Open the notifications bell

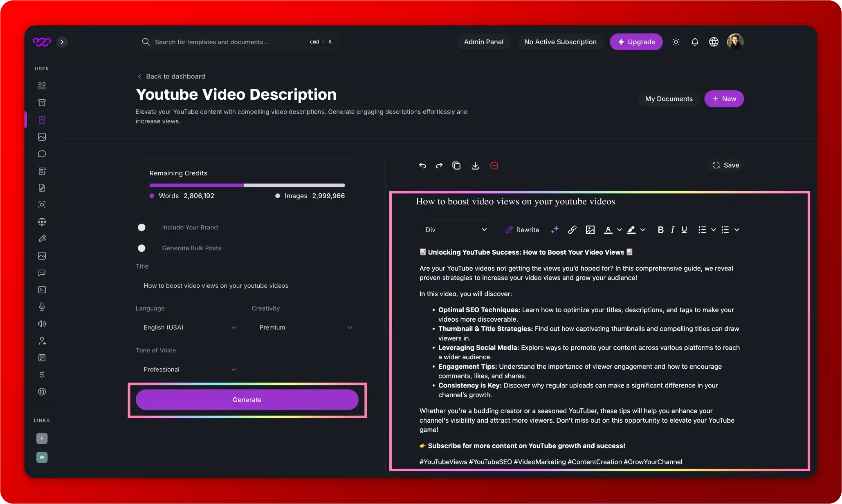coord(695,42)
